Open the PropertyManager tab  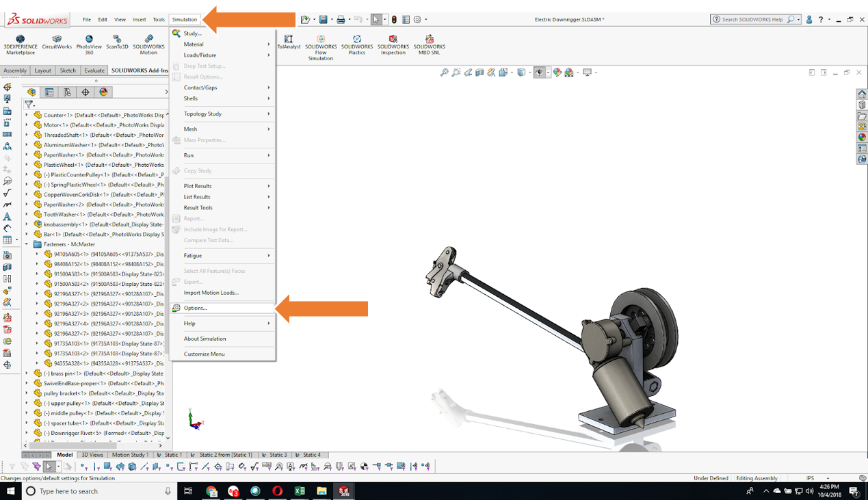point(49,92)
